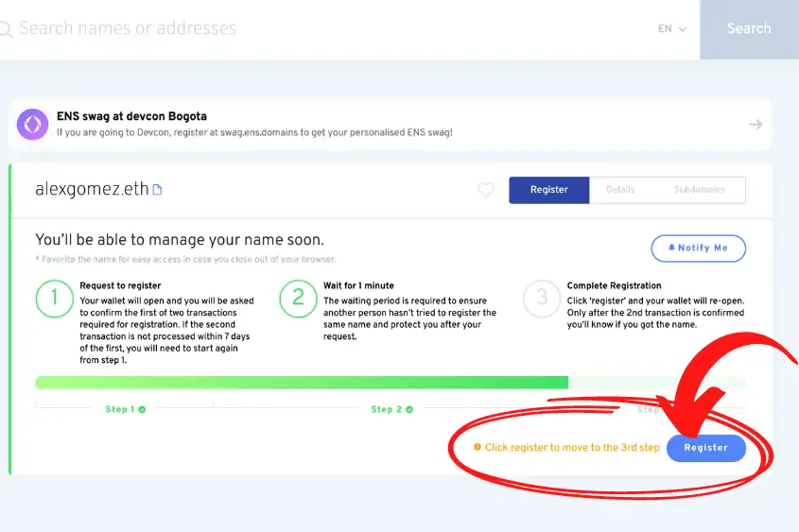The image size is (799, 532).
Task: Click the step 2 circle icon
Action: click(298, 299)
